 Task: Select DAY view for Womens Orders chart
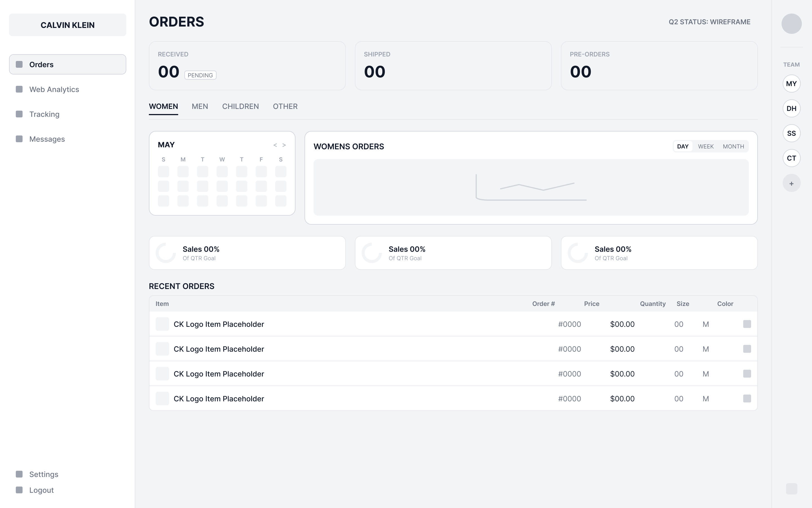(x=683, y=146)
